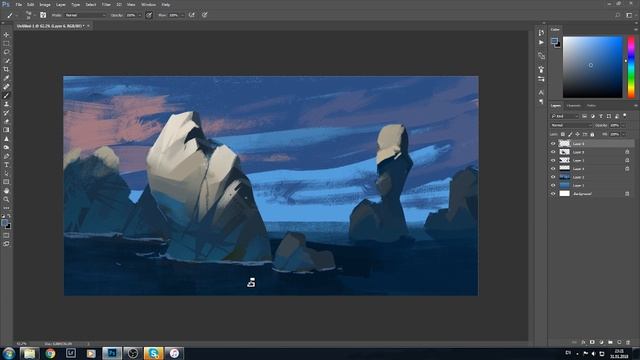Select the Background layer row
The width and height of the screenshot is (640, 360).
pos(592,194)
